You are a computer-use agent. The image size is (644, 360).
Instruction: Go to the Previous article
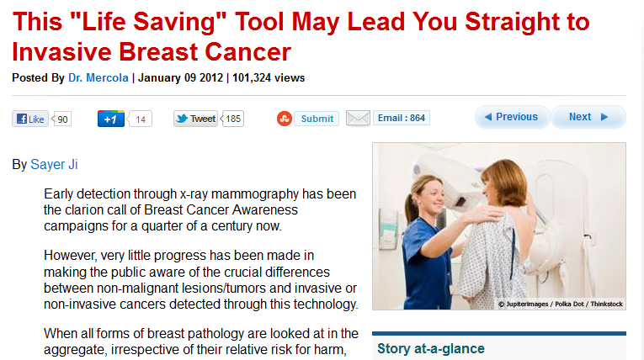[x=512, y=117]
